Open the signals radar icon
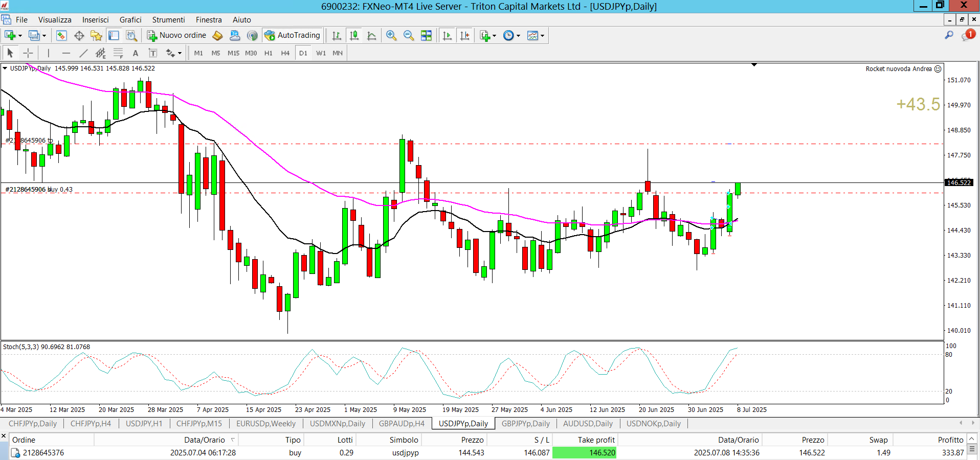The image size is (980, 460). click(x=252, y=35)
